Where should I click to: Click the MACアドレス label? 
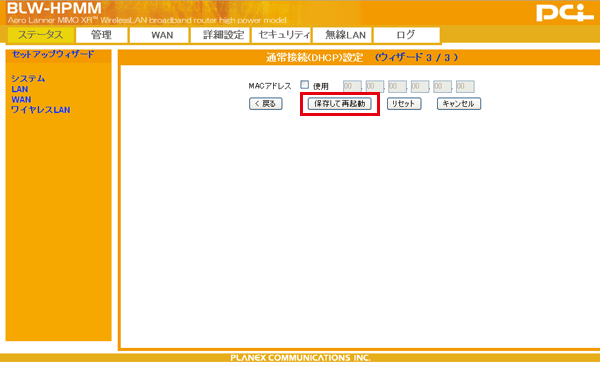tap(270, 86)
